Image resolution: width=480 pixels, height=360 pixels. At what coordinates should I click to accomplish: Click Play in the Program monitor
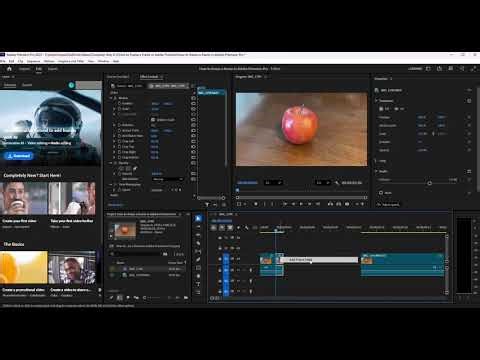click(x=301, y=204)
